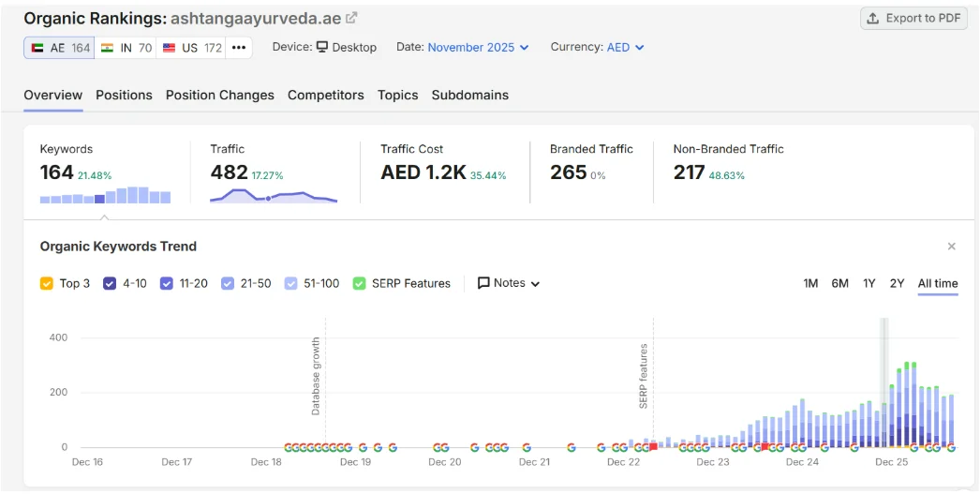This screenshot has width=980, height=494.
Task: Open external link icon beside ashtangaayurveda.ae
Action: click(x=352, y=18)
